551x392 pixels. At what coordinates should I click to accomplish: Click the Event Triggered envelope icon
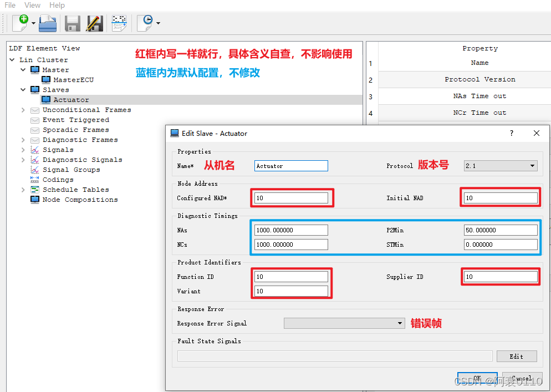pyautogui.click(x=35, y=120)
